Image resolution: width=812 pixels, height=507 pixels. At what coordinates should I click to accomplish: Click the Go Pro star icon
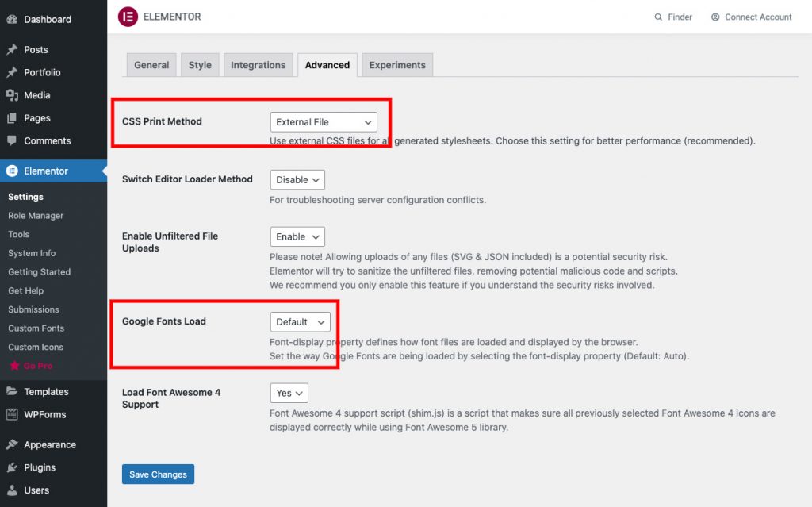[14, 366]
